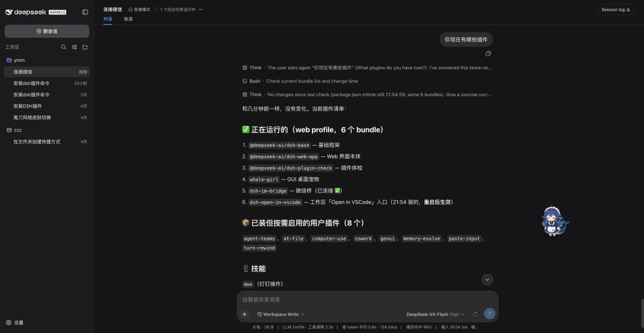The height and width of the screenshot is (333, 644).
Task: Click the paste-input plugin tag
Action: (464, 239)
